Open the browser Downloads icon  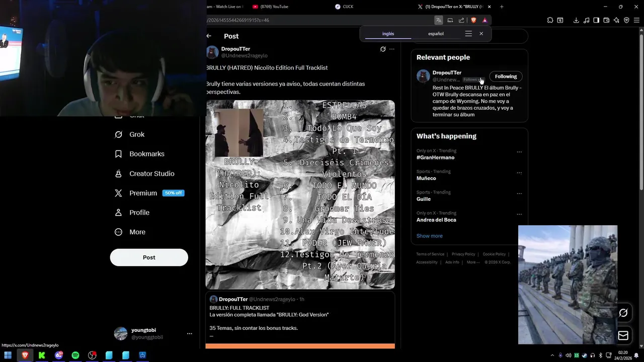pyautogui.click(x=576, y=20)
